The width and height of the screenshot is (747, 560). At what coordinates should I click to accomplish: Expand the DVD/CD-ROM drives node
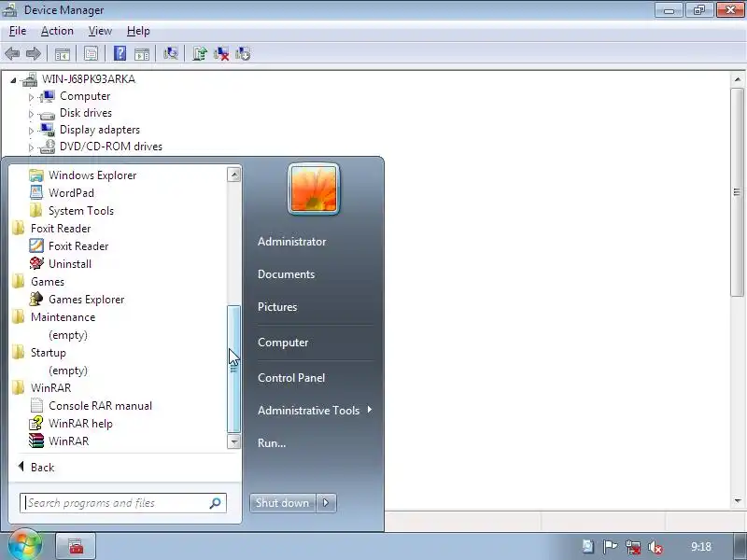coord(31,147)
